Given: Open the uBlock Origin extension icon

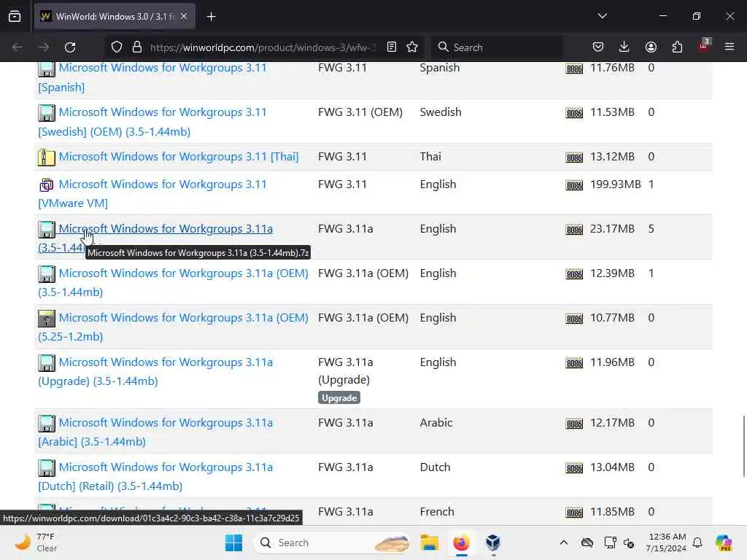Looking at the screenshot, I should tap(704, 46).
